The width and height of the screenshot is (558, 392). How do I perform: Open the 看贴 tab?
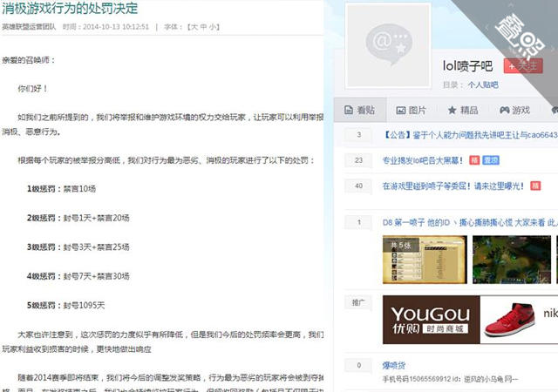[x=360, y=111]
